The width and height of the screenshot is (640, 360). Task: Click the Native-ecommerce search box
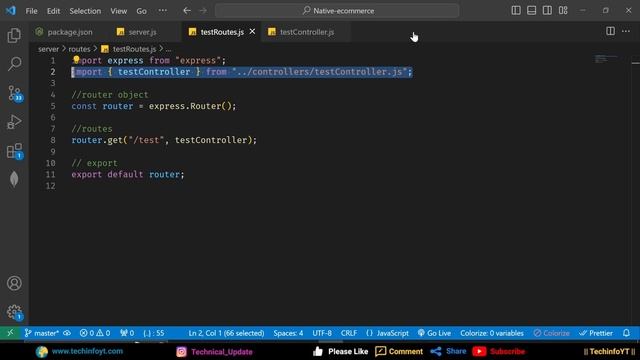337,11
